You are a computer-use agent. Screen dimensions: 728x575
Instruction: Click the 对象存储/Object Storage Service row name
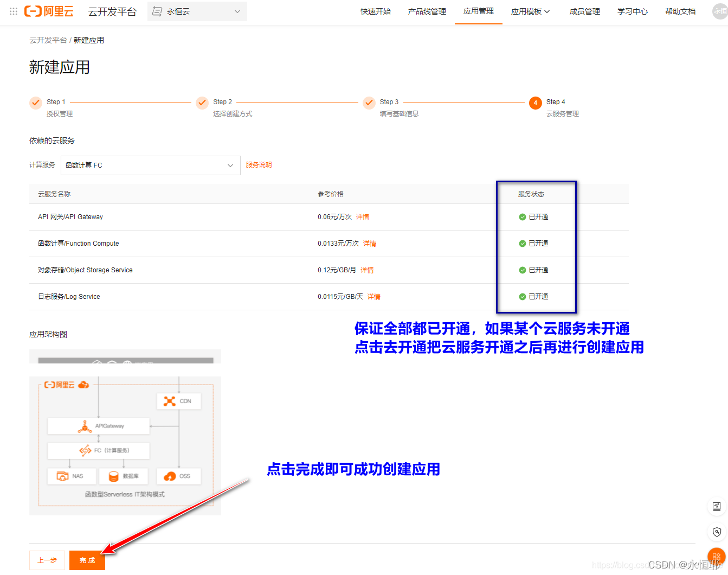[x=85, y=270]
